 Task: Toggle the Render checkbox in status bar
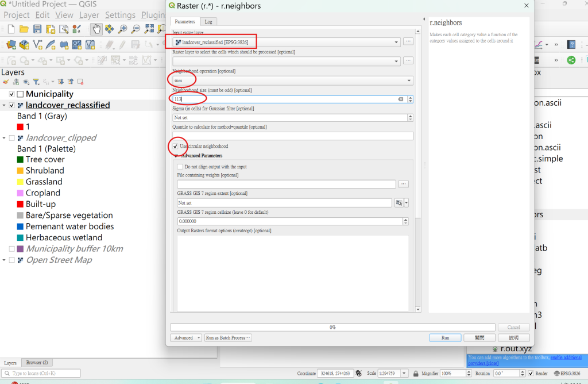point(531,373)
